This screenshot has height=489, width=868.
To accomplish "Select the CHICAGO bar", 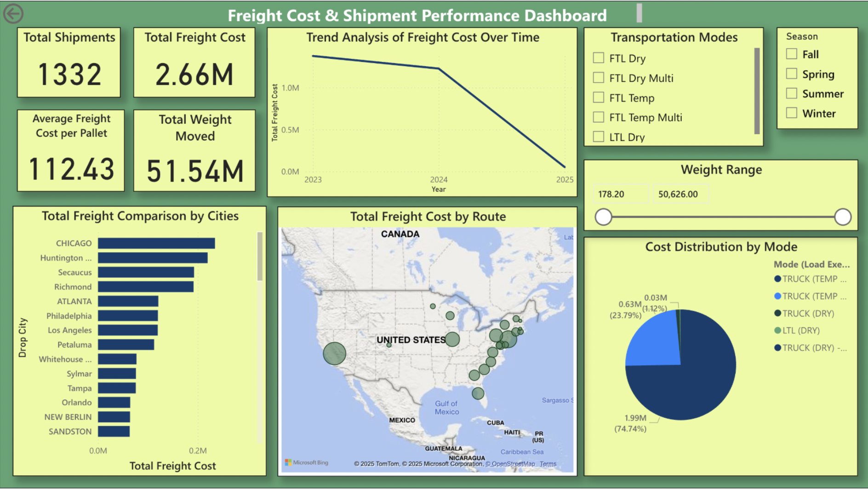I will (x=156, y=243).
